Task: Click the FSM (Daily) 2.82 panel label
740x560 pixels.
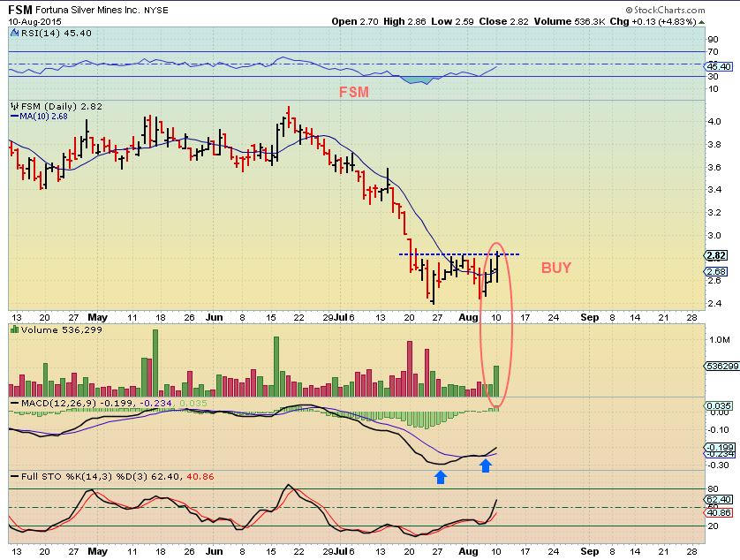Action: [x=61, y=107]
